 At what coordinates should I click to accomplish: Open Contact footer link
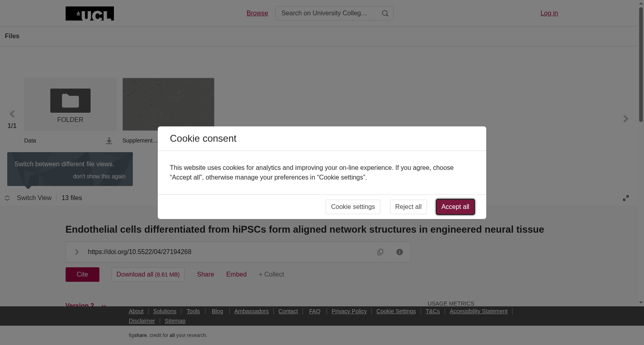click(x=288, y=311)
